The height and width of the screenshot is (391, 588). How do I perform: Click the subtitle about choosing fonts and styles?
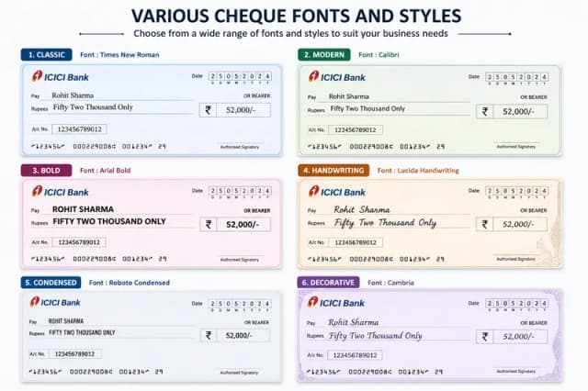[x=290, y=33]
